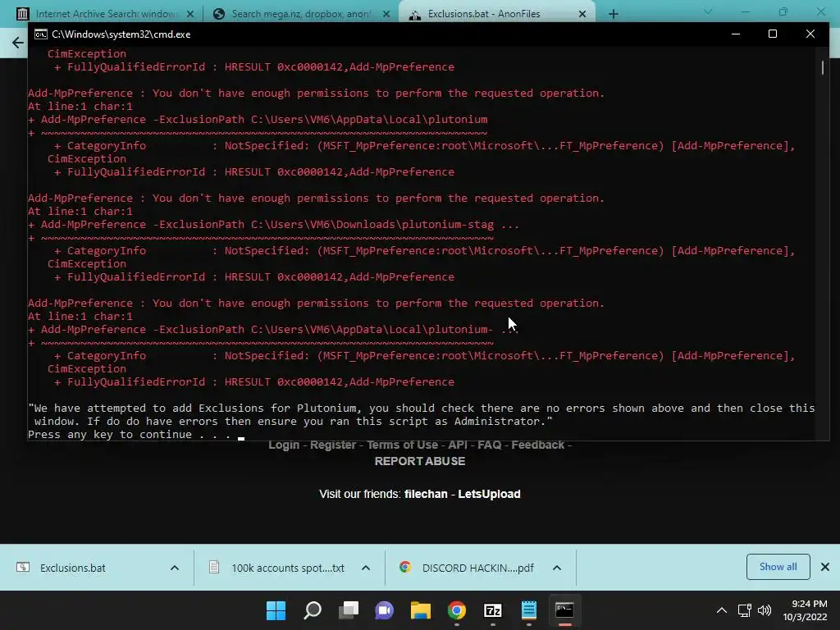Open the FAQ link
This screenshot has height=630, width=840.
tap(489, 445)
